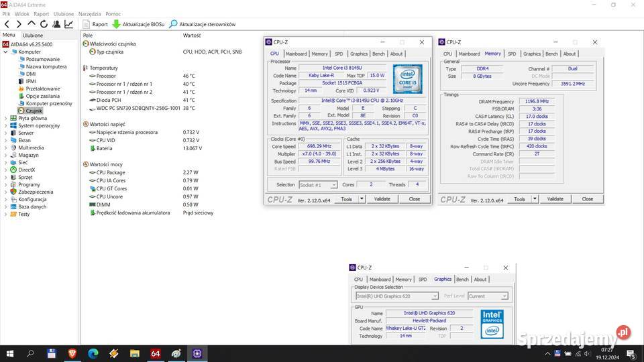Open the Windows Start menu
The width and height of the screenshot is (644, 362).
tap(10, 353)
